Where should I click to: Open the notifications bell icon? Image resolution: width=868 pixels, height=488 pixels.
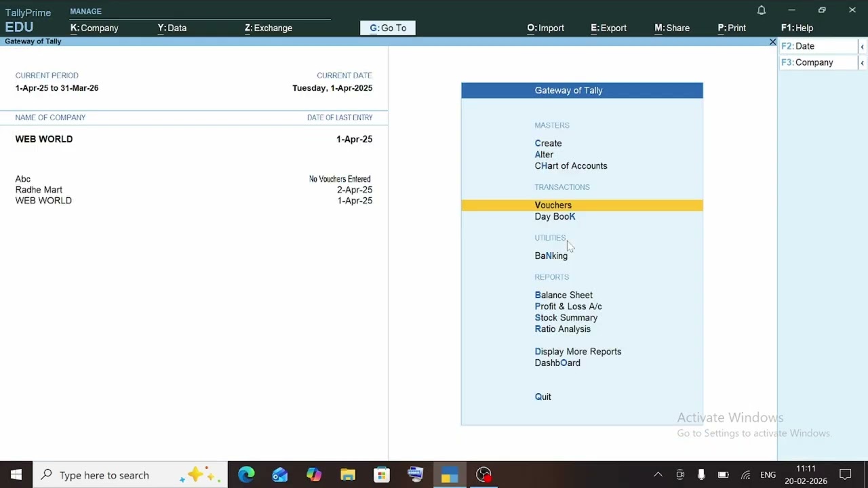[762, 10]
